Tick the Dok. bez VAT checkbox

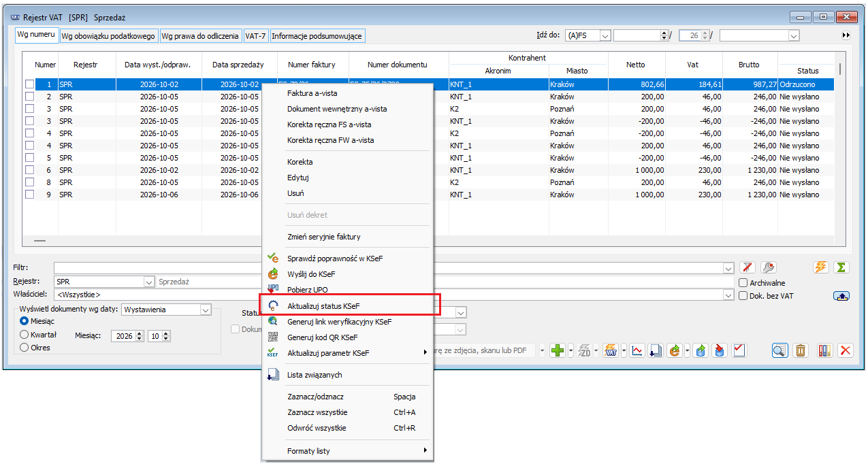click(x=743, y=295)
